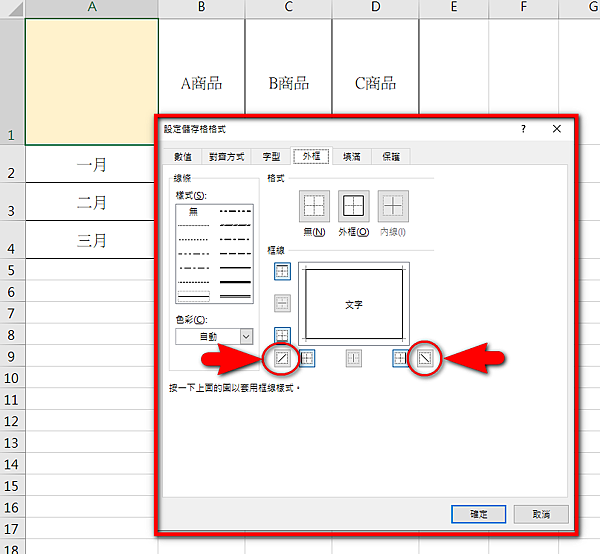Select the cell containing 三月

92,240
